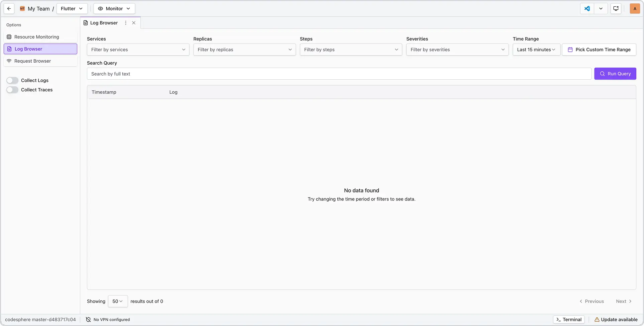This screenshot has height=326, width=644.
Task: Open the Request Browser panel
Action: (32, 61)
